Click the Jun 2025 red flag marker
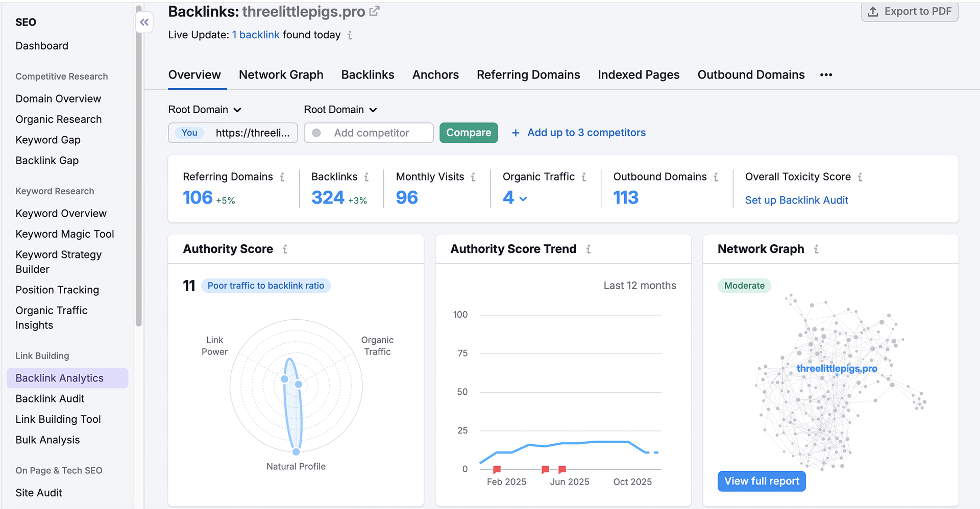 tap(562, 469)
